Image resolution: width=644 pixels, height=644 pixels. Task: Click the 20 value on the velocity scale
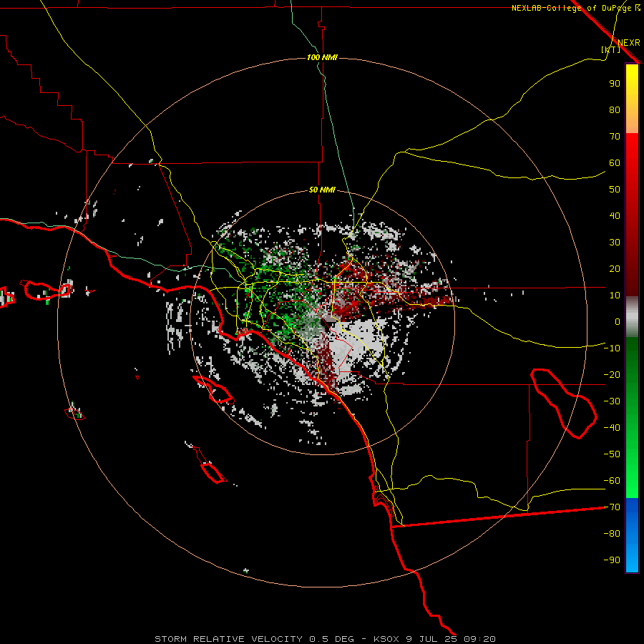[615, 269]
